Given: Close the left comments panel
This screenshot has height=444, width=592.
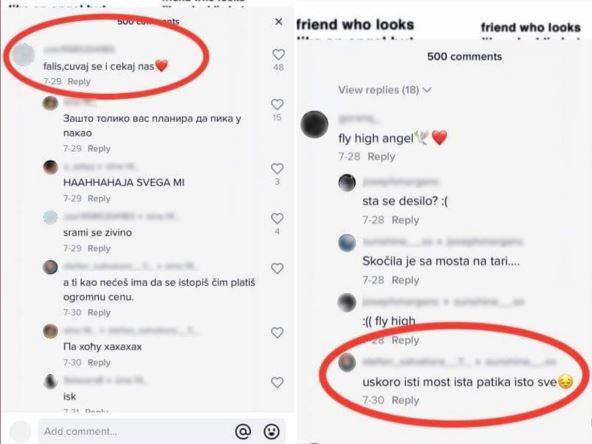Looking at the screenshot, I should click(x=278, y=22).
